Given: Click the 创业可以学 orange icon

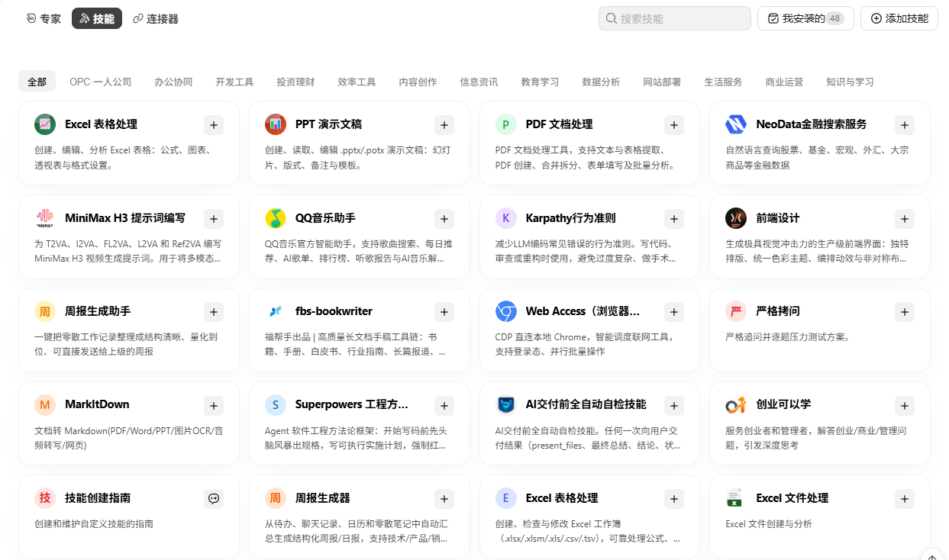Looking at the screenshot, I should 736,405.
